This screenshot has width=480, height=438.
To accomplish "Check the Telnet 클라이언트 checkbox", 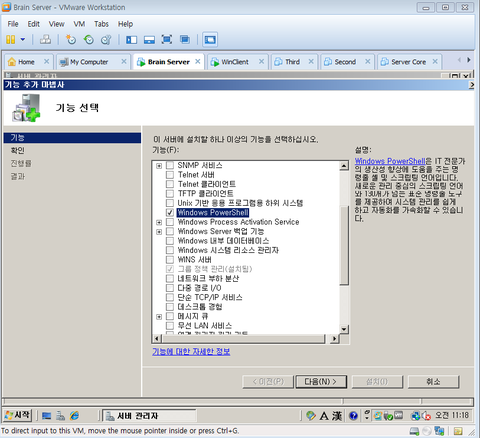I will pos(170,184).
